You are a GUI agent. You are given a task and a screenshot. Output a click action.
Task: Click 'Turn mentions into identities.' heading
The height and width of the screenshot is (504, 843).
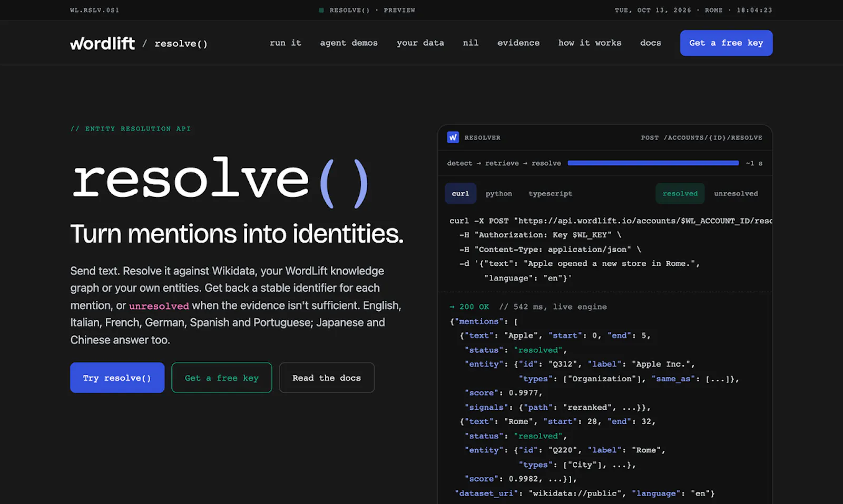[x=237, y=234]
